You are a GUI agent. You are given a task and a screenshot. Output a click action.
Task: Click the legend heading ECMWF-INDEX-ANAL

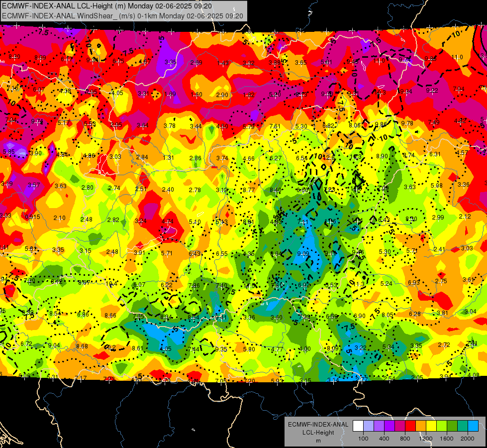click(x=318, y=425)
